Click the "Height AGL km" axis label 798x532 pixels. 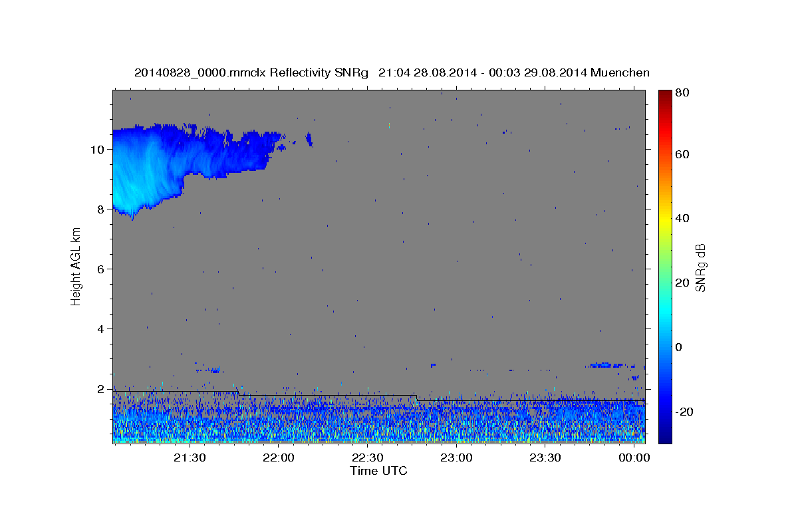pos(76,267)
